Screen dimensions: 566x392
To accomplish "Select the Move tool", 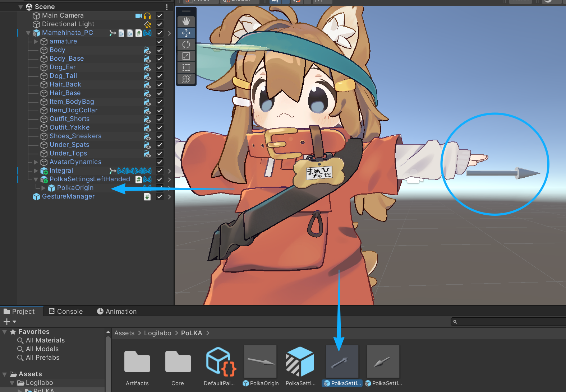I will click(x=186, y=33).
